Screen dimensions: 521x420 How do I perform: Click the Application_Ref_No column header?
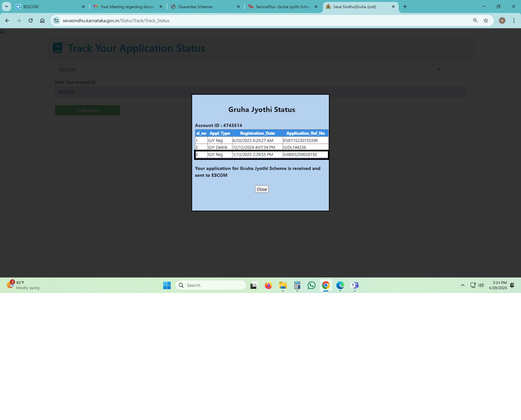305,133
